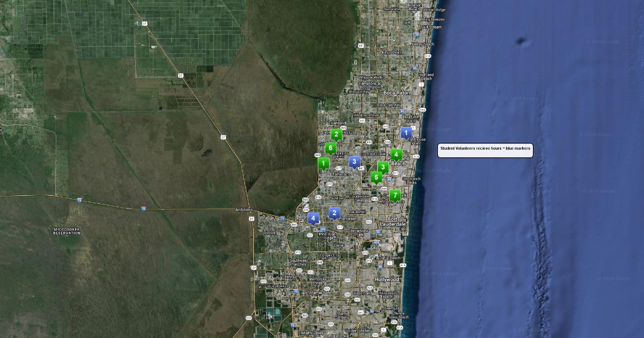Open green marker number 6
Screen dimensions: 644x338
tap(331, 148)
